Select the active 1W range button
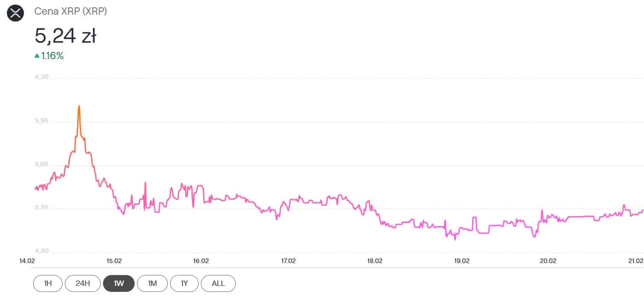Viewport: 644px width, 297px height. tap(119, 283)
